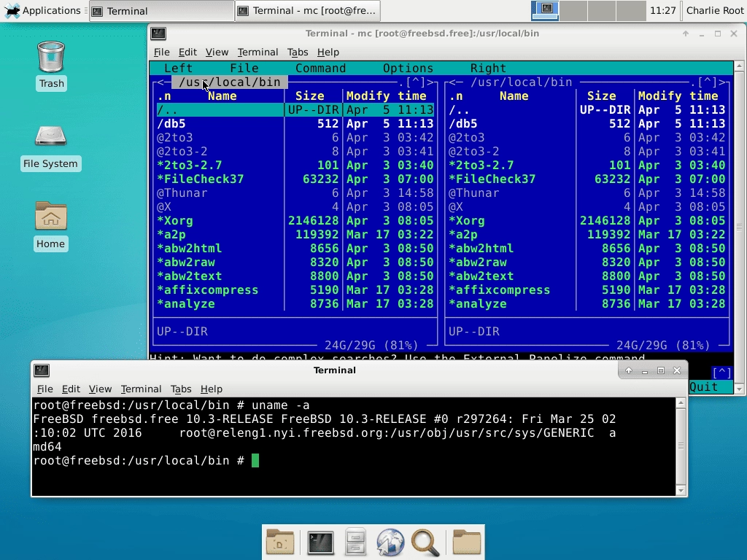Open home folder icon at dock's end
747x560 pixels.
466,542
